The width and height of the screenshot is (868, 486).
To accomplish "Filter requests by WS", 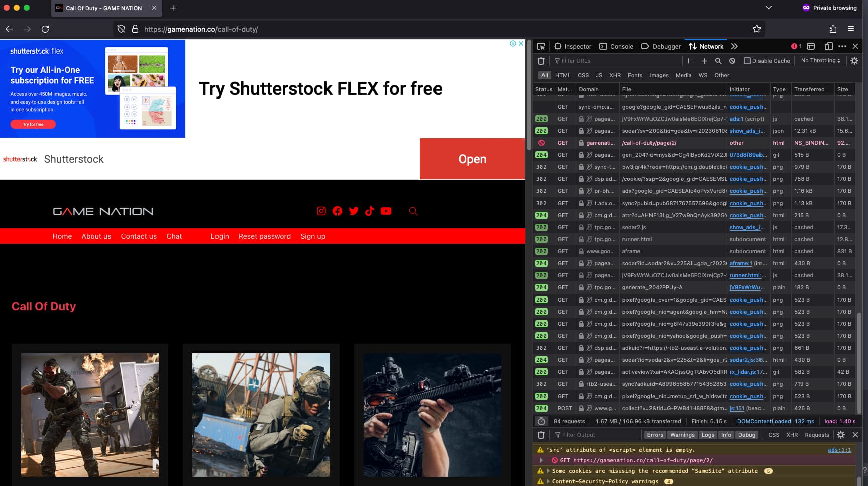I will pos(703,75).
